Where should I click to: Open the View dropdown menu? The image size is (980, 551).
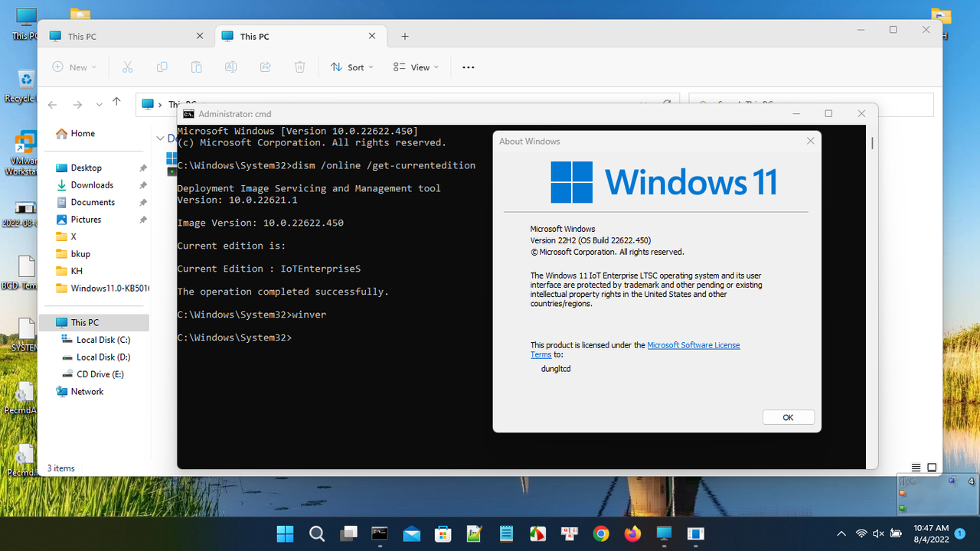coord(416,67)
